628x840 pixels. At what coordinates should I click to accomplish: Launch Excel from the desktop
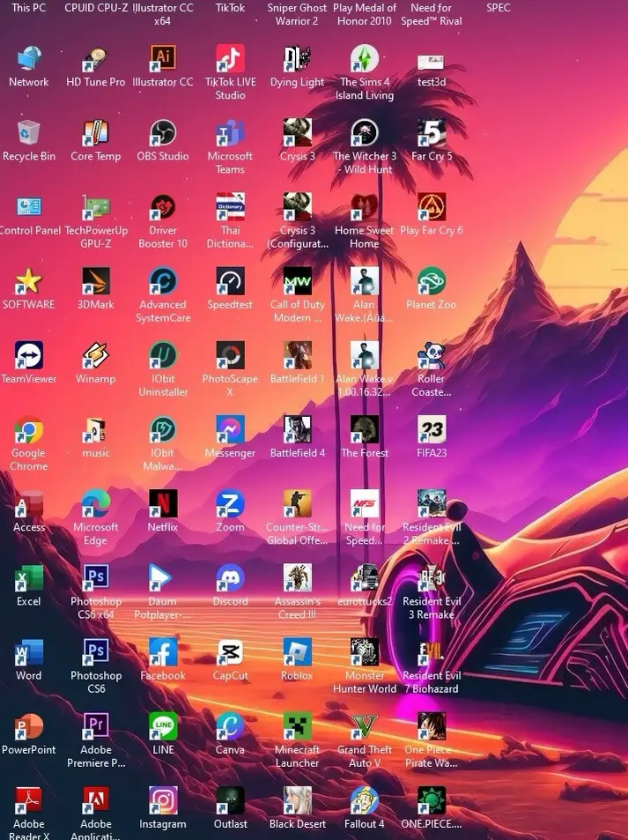(x=29, y=578)
